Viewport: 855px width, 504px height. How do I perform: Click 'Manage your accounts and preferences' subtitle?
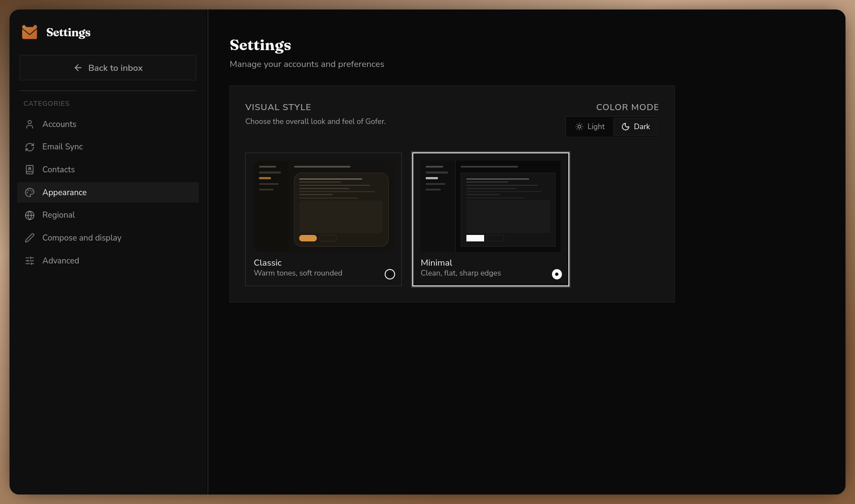(x=307, y=64)
